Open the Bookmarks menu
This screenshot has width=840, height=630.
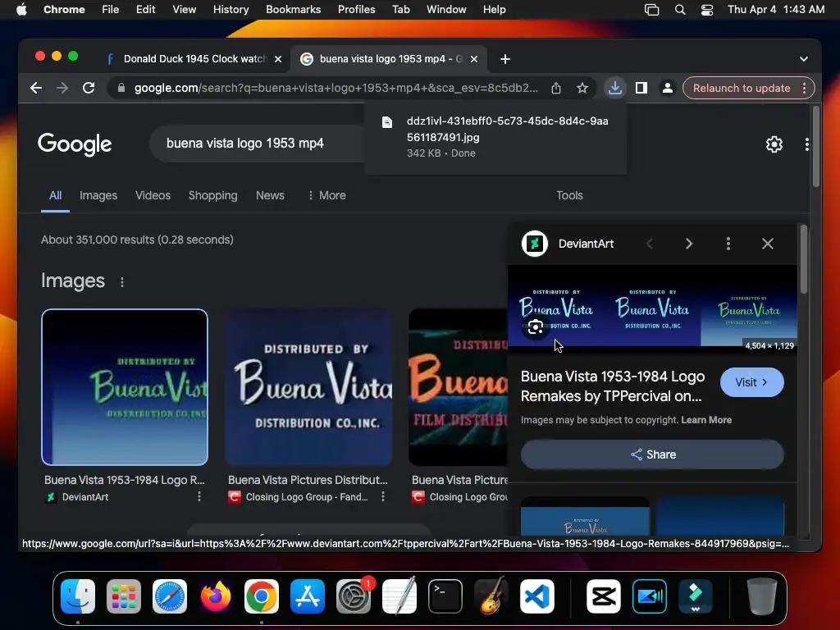(294, 10)
